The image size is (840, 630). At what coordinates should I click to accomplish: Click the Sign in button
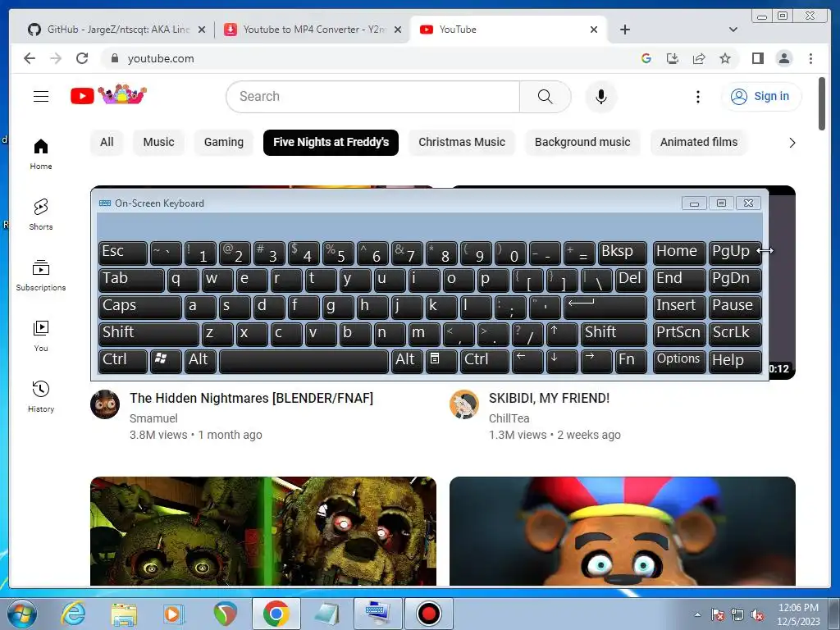click(761, 97)
